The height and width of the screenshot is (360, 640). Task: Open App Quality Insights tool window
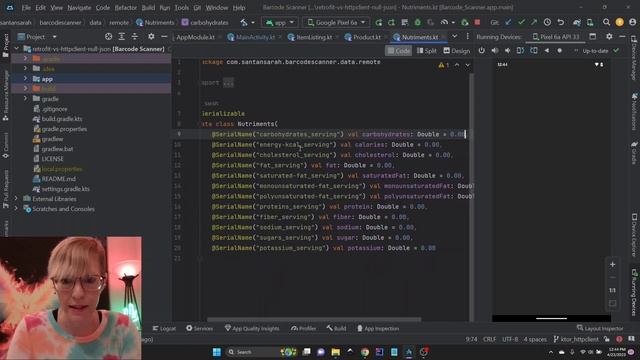point(252,328)
